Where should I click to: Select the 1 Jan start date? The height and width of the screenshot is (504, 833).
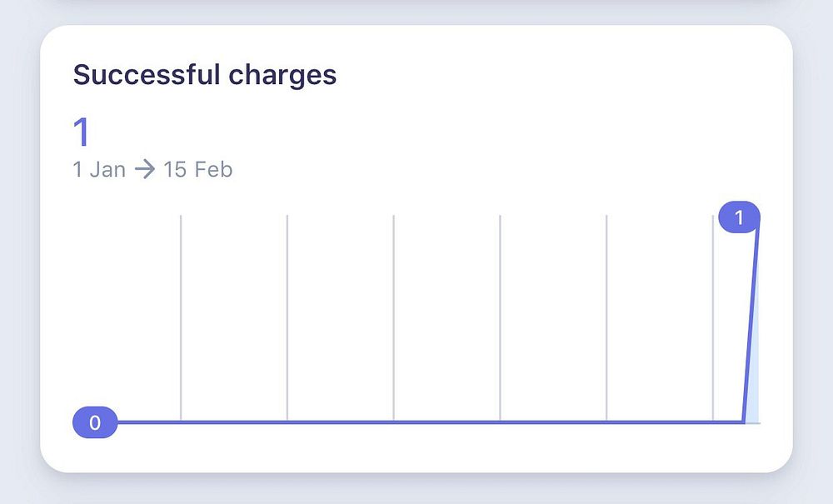tap(99, 170)
